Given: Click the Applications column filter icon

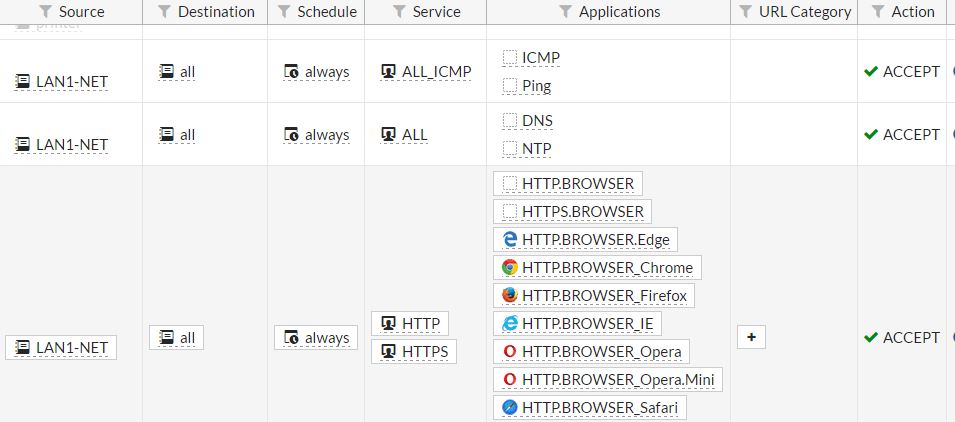Looking at the screenshot, I should (565, 12).
